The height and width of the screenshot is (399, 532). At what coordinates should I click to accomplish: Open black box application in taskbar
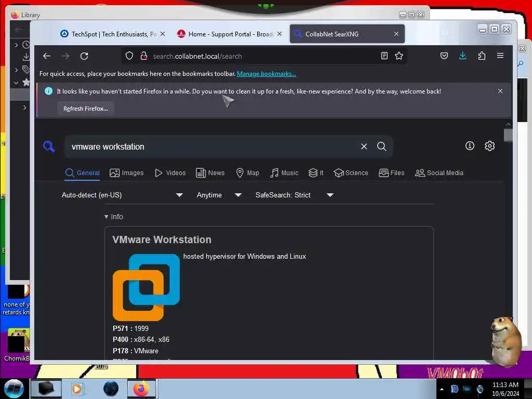tap(46, 389)
